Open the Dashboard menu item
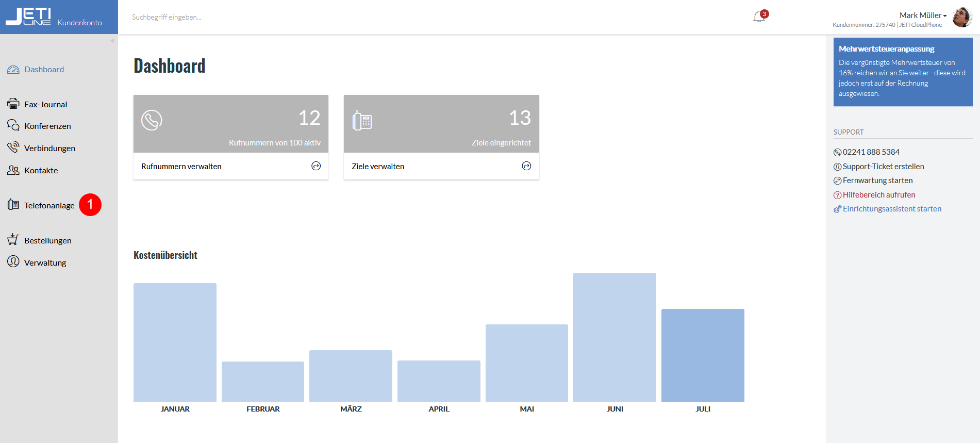Image resolution: width=980 pixels, height=443 pixels. tap(44, 70)
